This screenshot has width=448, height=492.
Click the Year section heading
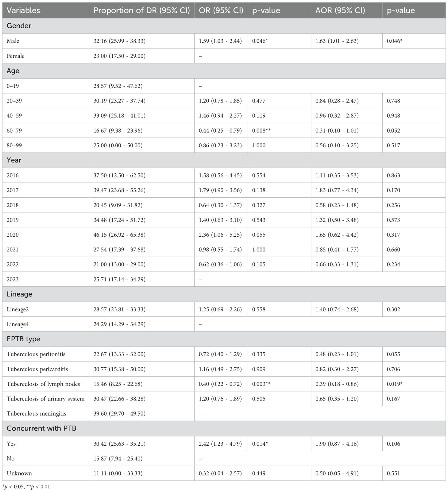(14, 160)
